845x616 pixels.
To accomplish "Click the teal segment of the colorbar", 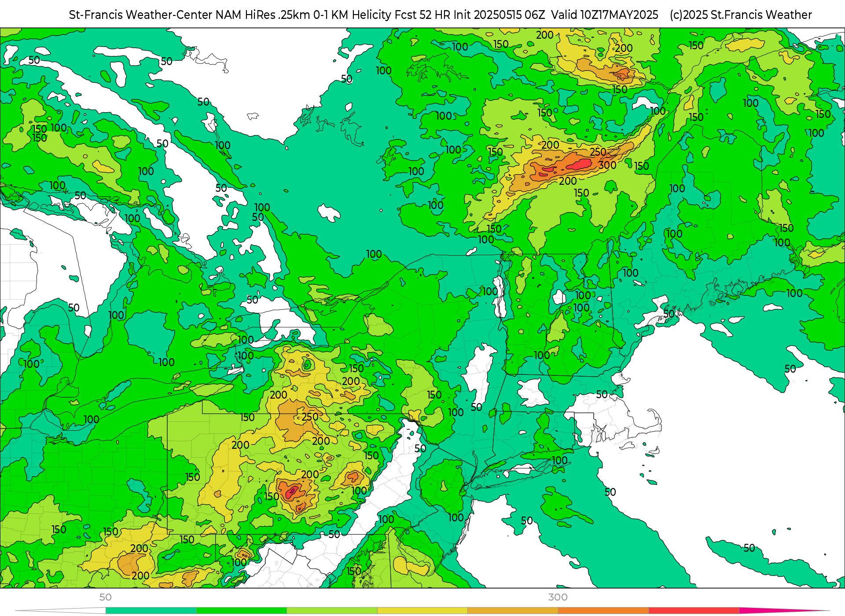I will click(151, 611).
